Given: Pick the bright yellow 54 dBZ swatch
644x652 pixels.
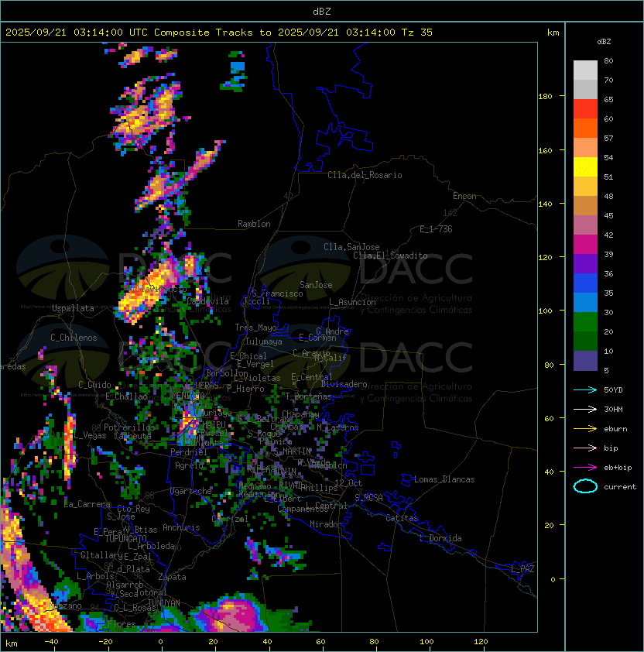Looking at the screenshot, I should [x=585, y=166].
